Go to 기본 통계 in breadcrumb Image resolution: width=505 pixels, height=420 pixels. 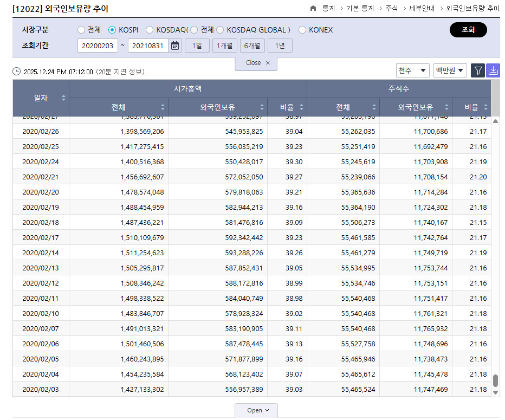coord(360,9)
